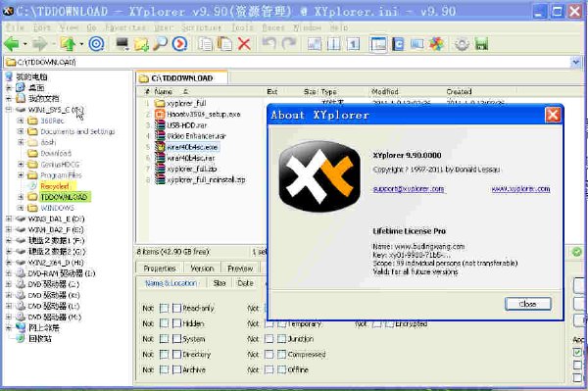Select wrar40b4sc.rar in file list
588x391 pixels.
pyautogui.click(x=191, y=158)
